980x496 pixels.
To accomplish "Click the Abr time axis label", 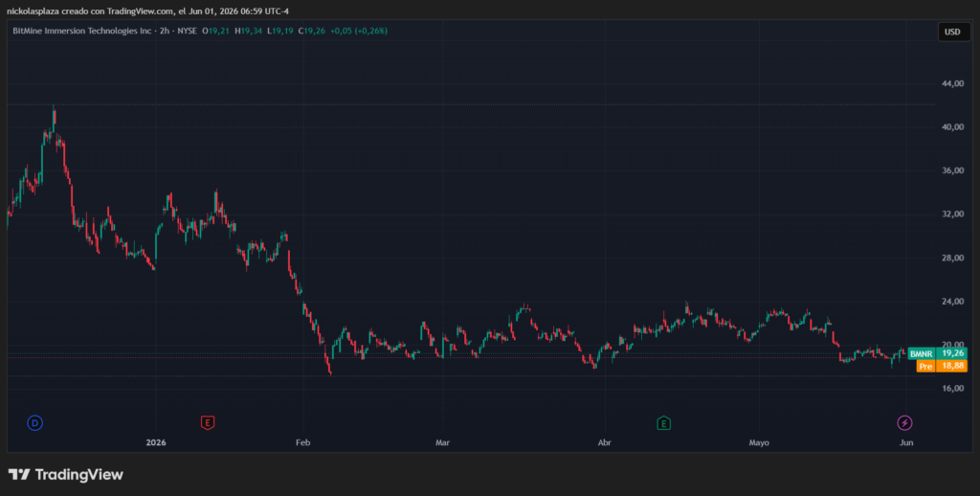I will 605,442.
